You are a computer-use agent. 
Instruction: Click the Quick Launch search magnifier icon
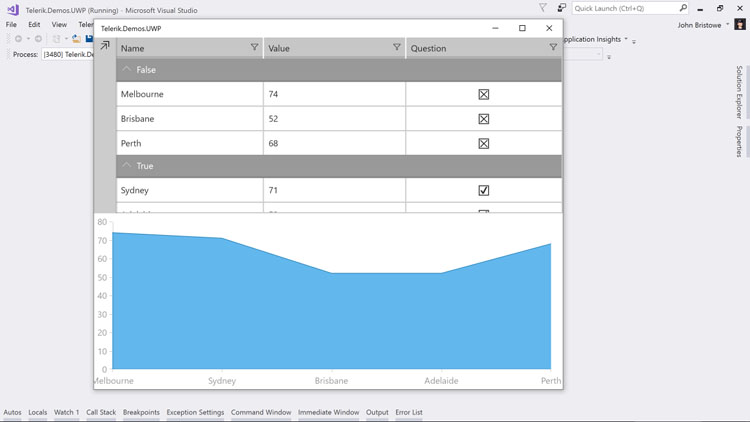pyautogui.click(x=683, y=8)
